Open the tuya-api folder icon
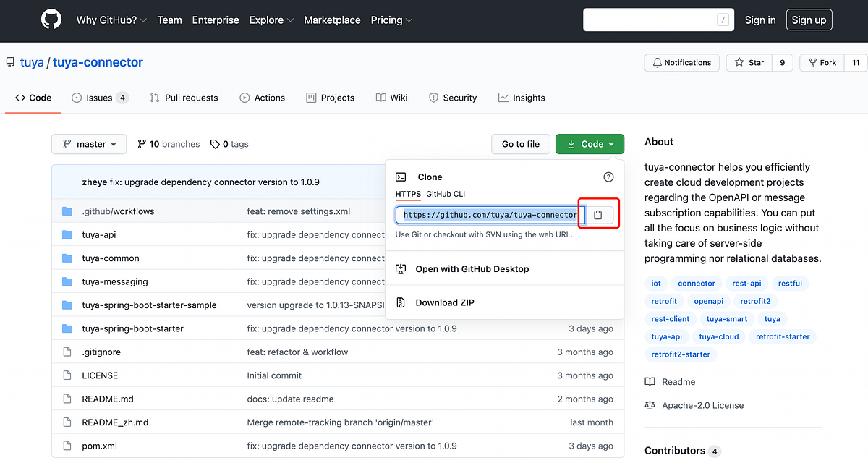The width and height of the screenshot is (868, 463). [x=67, y=234]
